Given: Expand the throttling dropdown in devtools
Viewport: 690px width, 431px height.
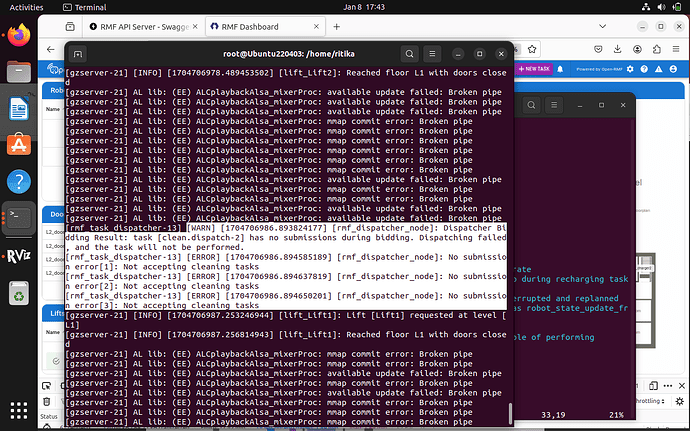Looking at the screenshot, I should [x=650, y=401].
